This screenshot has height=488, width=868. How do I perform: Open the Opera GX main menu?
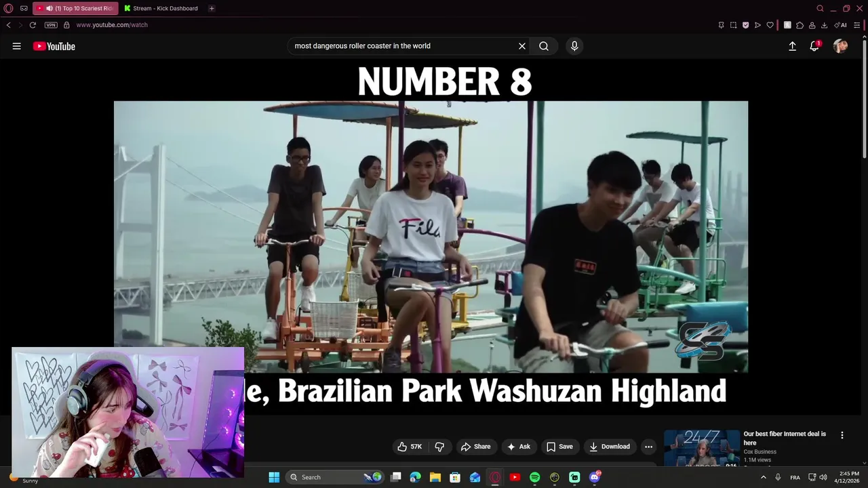(x=9, y=8)
